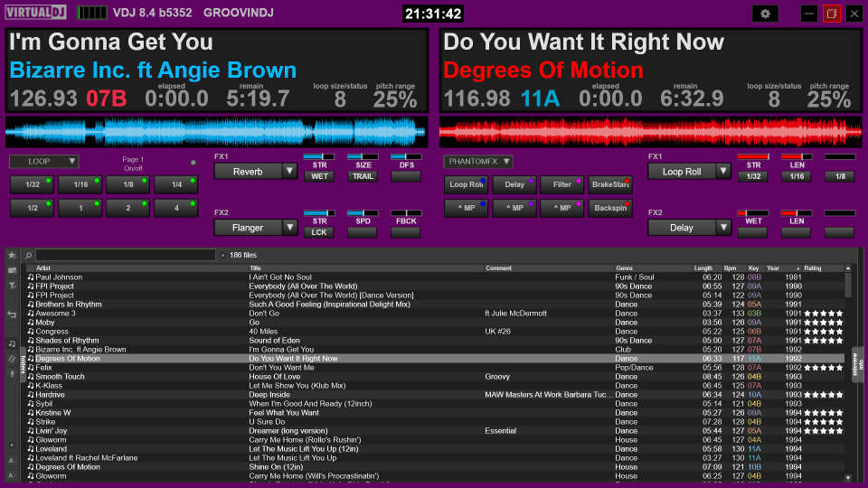Screen dimensions: 868x488
Task: Sort the track list by Genre column
Action: [x=624, y=268]
